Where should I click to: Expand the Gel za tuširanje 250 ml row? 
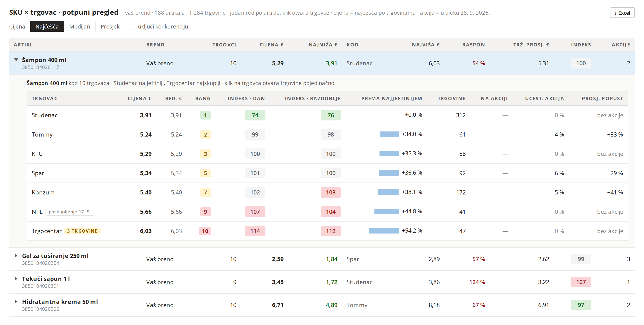point(16,256)
